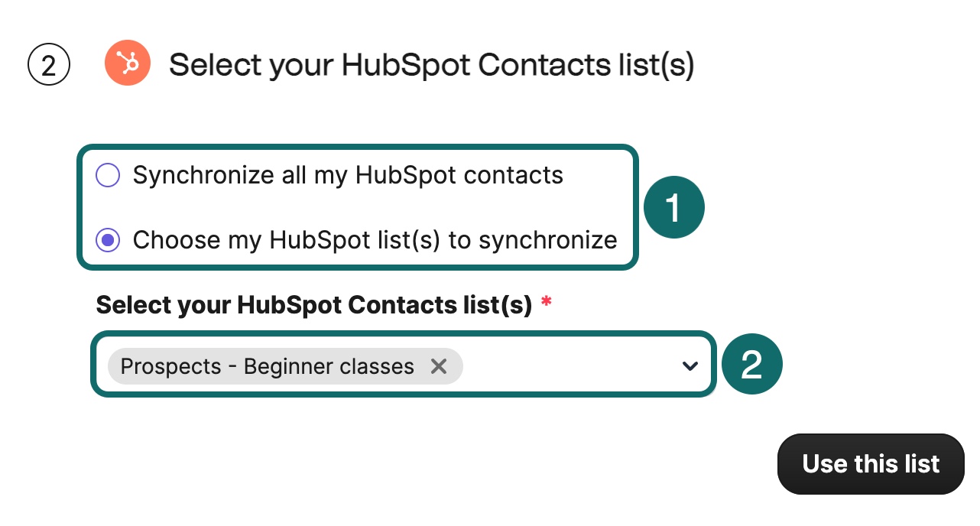Click the circled step number 2 indicator
Image resolution: width=980 pixels, height=526 pixels.
48,63
